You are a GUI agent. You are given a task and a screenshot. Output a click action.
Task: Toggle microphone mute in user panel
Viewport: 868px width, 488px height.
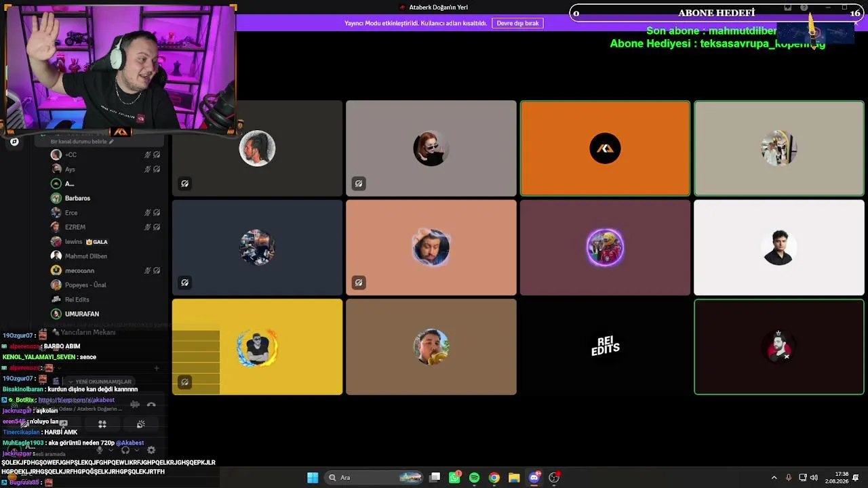[x=100, y=450]
